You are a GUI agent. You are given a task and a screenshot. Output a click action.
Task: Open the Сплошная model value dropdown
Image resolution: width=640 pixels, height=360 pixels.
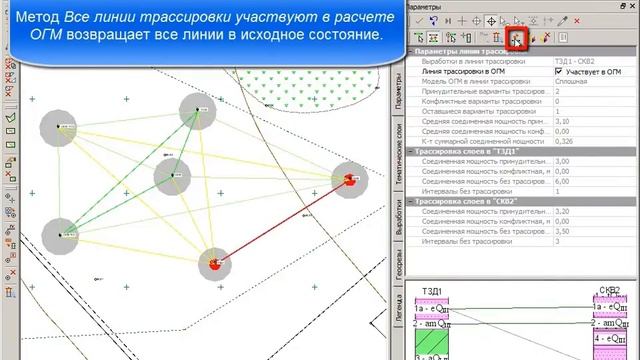tap(594, 81)
